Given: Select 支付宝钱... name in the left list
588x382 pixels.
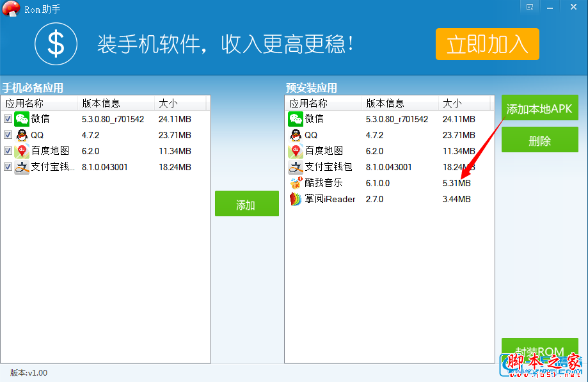Looking at the screenshot, I should point(53,167).
